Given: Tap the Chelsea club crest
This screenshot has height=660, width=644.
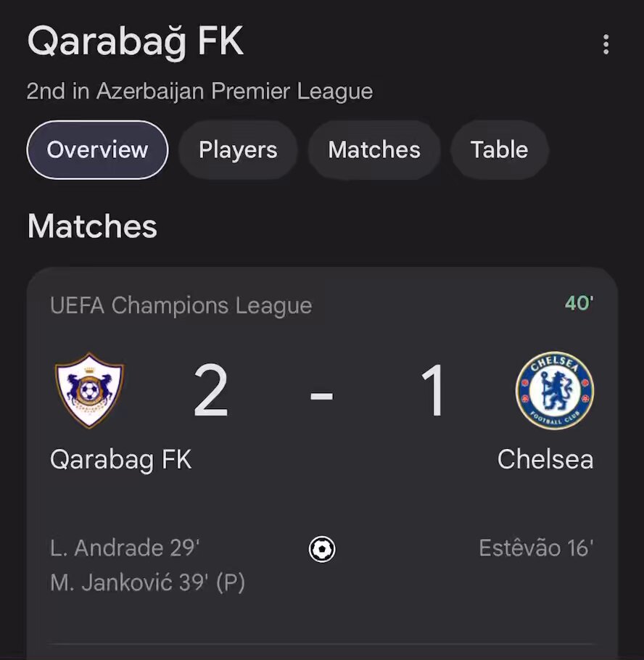Looking at the screenshot, I should (554, 390).
